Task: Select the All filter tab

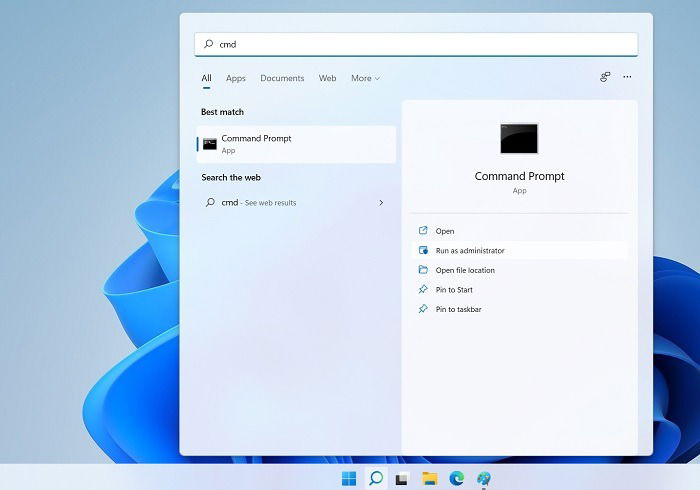Action: click(x=206, y=78)
